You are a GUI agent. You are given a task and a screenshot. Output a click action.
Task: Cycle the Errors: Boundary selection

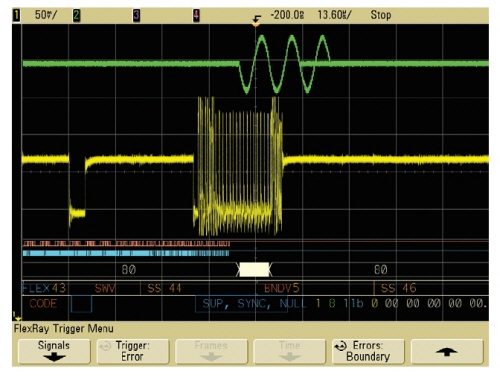pyautogui.click(x=368, y=351)
